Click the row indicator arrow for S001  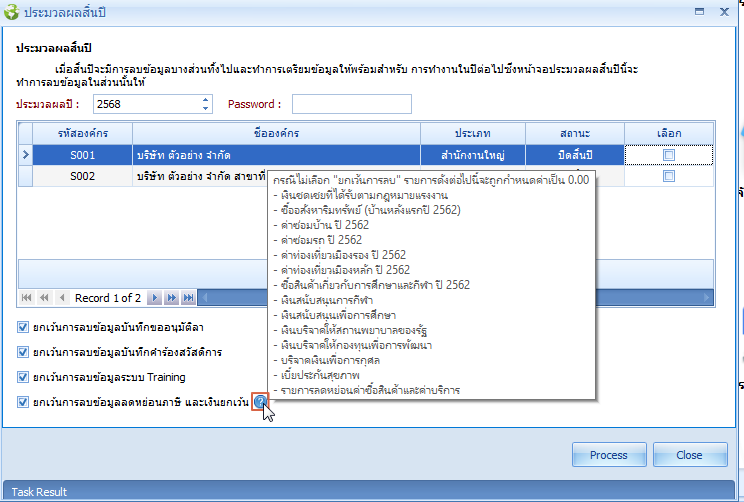pos(25,155)
